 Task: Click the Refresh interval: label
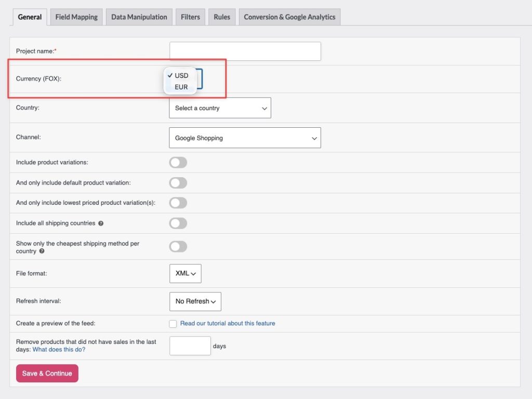click(38, 301)
